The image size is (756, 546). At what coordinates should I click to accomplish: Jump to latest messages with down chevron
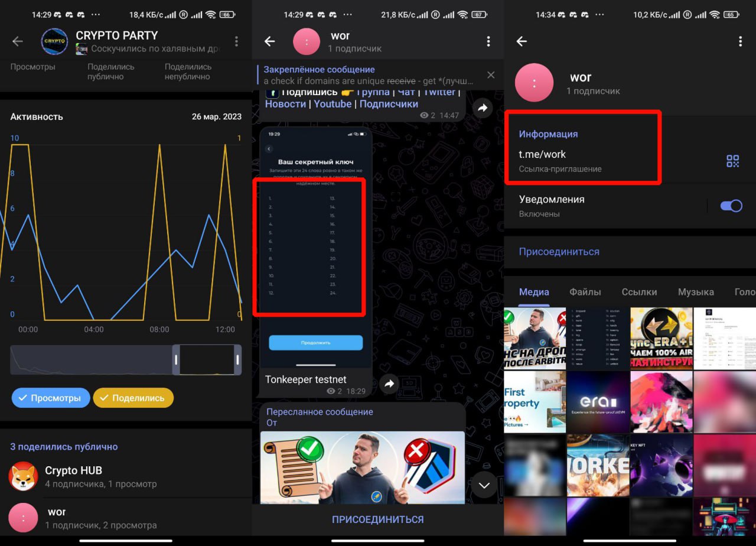coord(484,485)
